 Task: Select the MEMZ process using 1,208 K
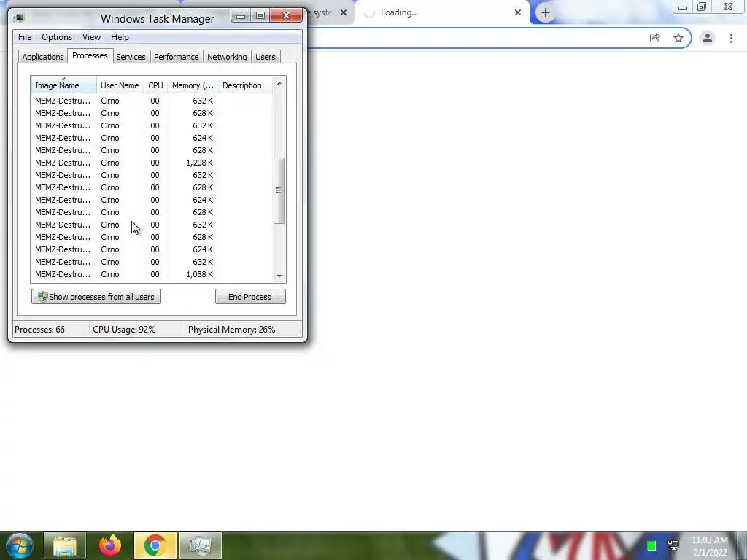152,163
